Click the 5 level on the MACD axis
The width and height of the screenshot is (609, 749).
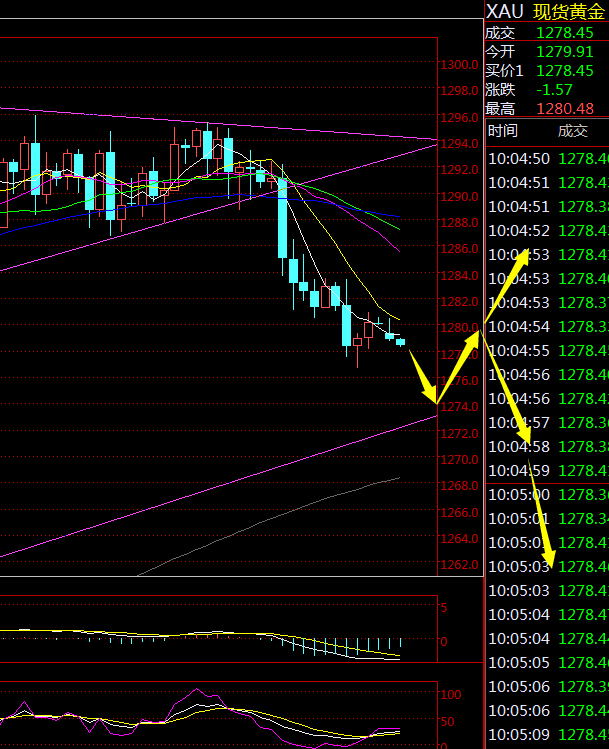[x=444, y=608]
